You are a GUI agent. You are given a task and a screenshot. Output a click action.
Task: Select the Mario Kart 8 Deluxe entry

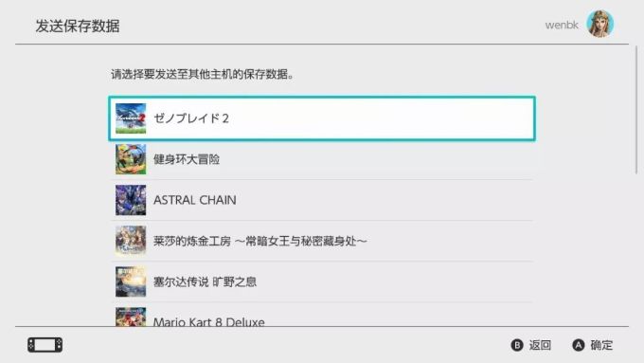click(x=322, y=315)
